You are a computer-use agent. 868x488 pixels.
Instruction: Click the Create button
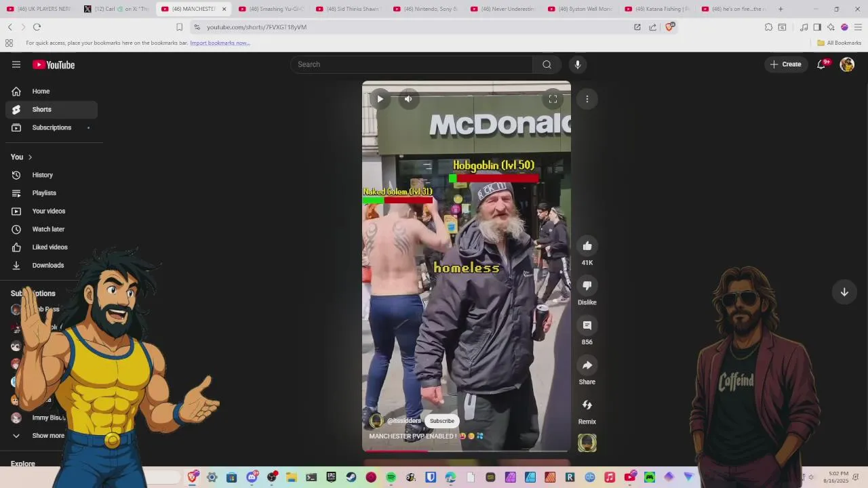(x=785, y=64)
